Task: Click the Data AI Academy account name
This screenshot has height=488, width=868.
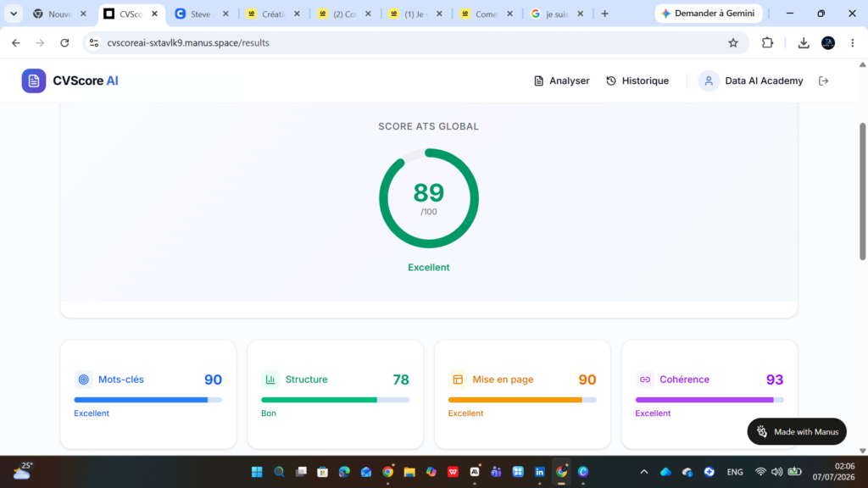Action: (764, 80)
